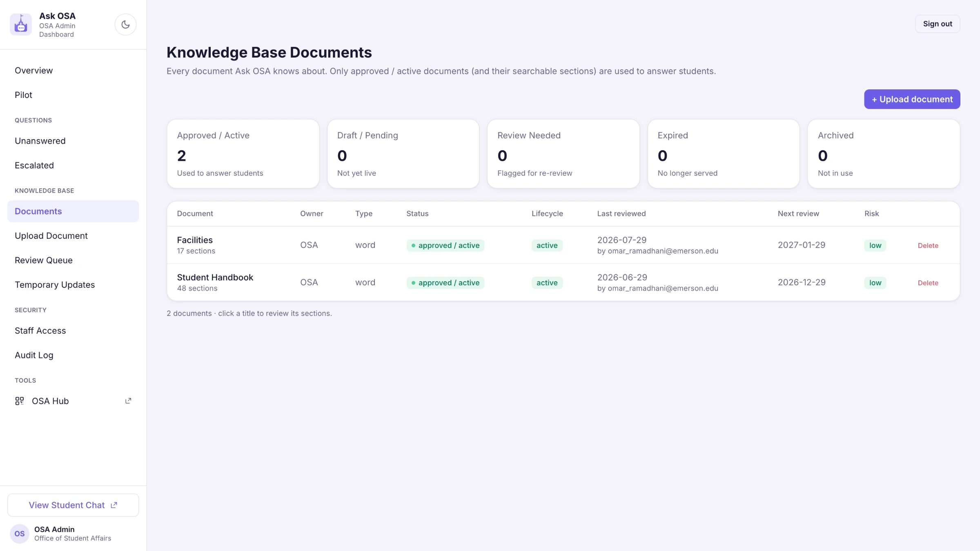Click the approved / active badge for Facilities
The image size is (980, 551).
point(445,245)
